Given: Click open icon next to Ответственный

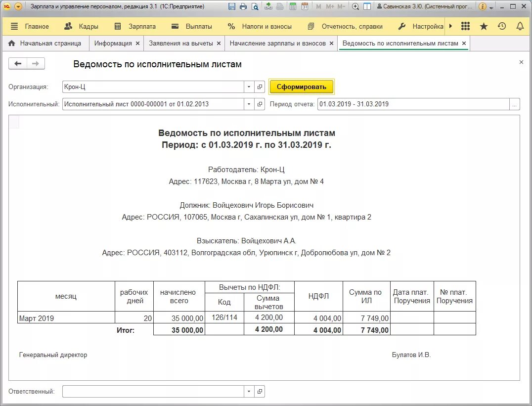Looking at the screenshot, I should pyautogui.click(x=260, y=391).
